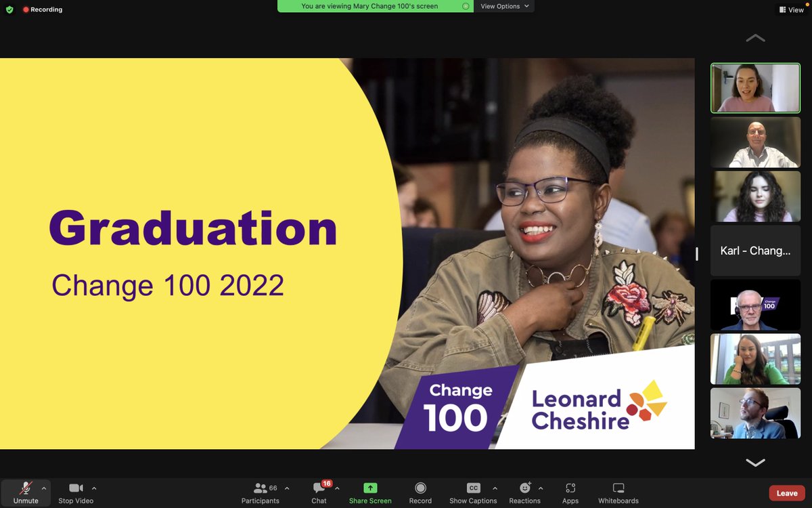This screenshot has height=508, width=812.
Task: Expand video options arrow beside Stop Video
Action: (x=94, y=488)
